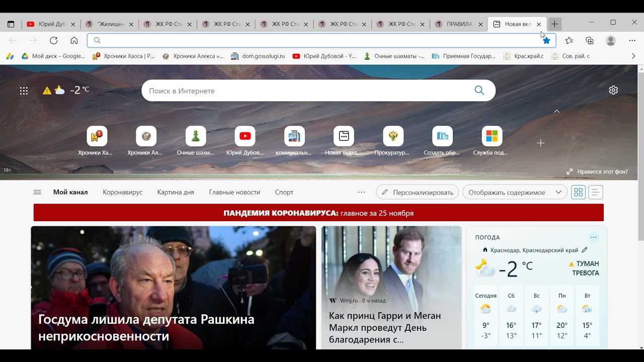Show more bookmarks with the overflow chevron
The height and width of the screenshot is (362, 644).
click(633, 56)
